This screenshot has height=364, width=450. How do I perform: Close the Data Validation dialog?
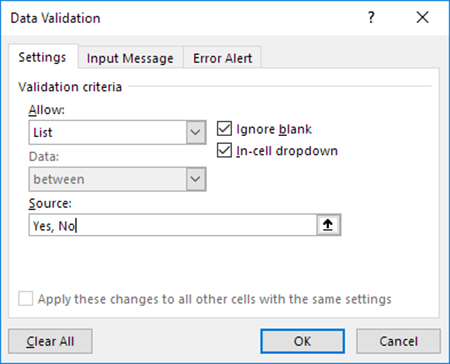click(422, 17)
